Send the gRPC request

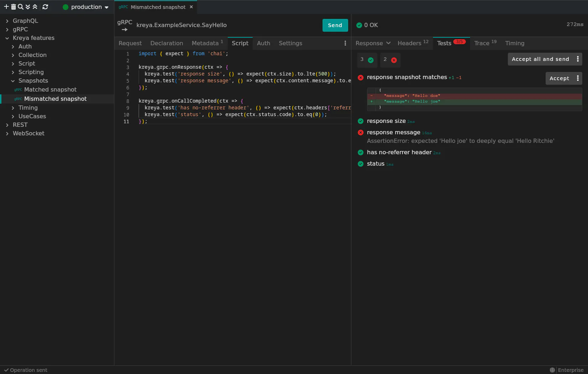tap(335, 25)
